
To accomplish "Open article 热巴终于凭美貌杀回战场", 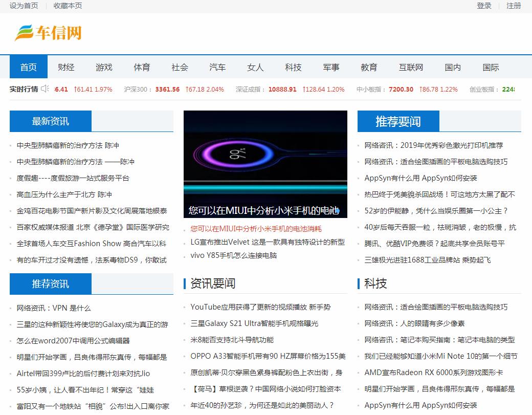I will (440, 194).
